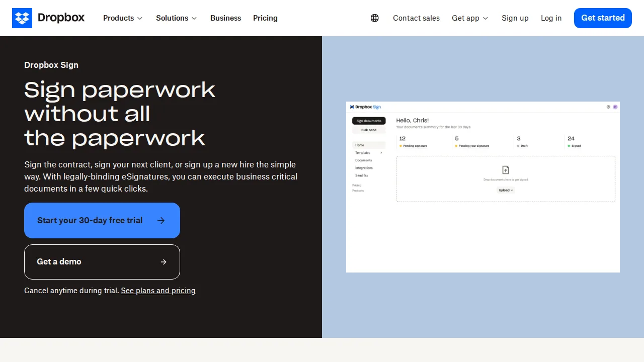Viewport: 644px width, 362px height.
Task: Open the See plans and pricing link
Action: (158, 291)
